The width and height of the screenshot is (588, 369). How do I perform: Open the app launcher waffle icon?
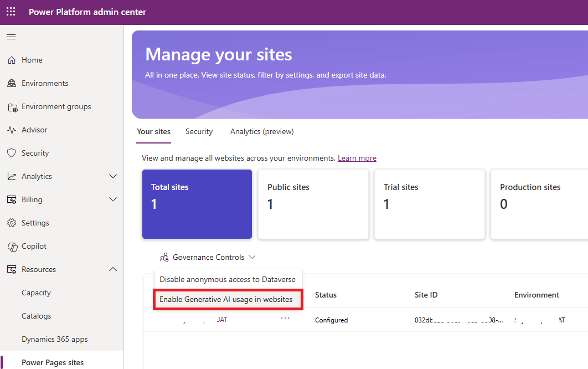tap(11, 12)
